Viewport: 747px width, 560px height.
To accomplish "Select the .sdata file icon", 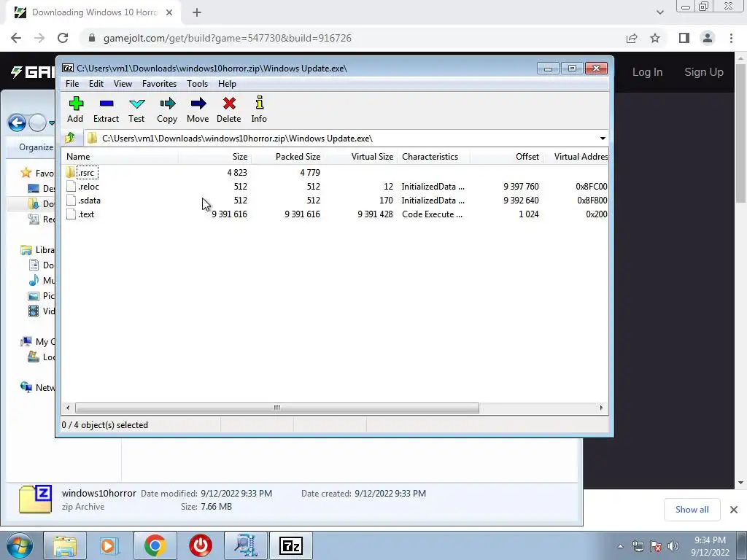I will pyautogui.click(x=71, y=200).
